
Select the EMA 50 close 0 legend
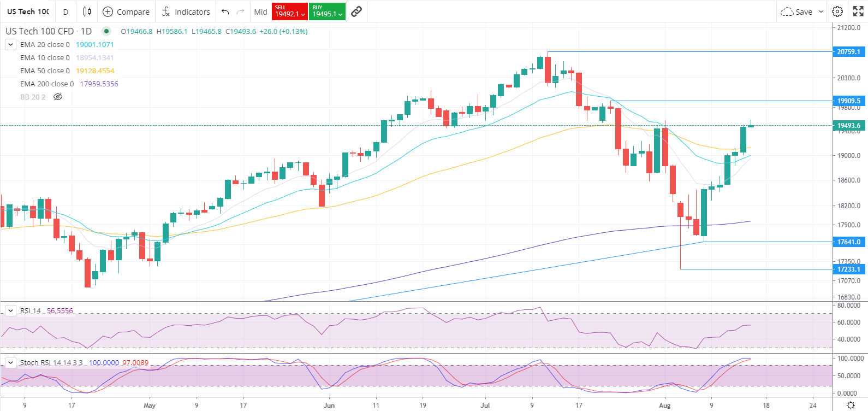45,71
